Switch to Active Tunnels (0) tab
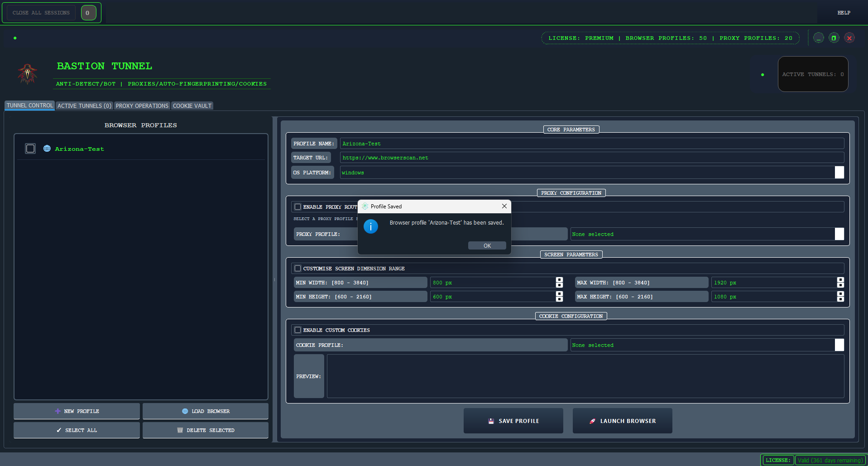 click(x=84, y=106)
